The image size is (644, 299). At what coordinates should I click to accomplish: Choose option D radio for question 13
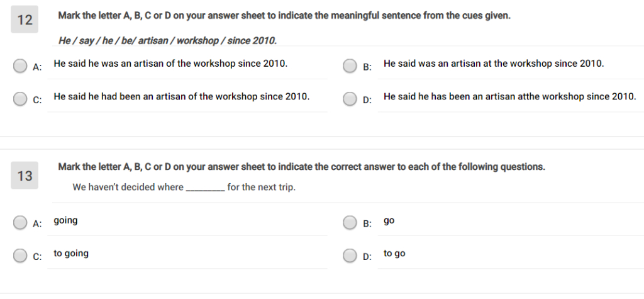(350, 256)
